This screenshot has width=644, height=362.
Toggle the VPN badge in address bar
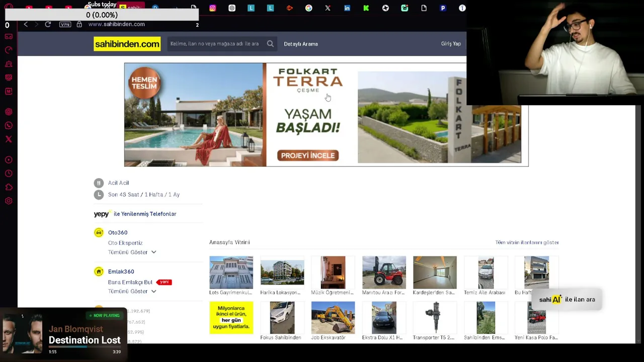click(65, 24)
